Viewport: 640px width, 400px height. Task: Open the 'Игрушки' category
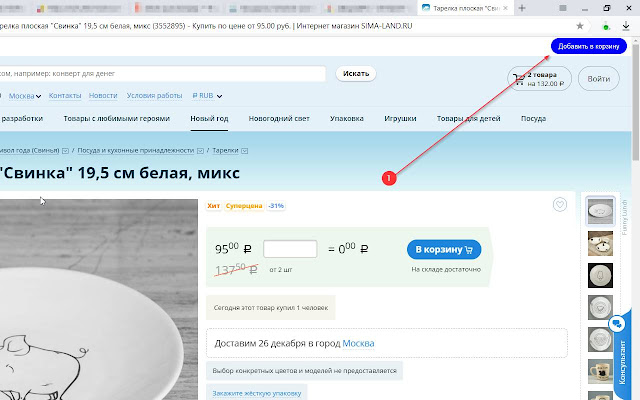coord(400,118)
